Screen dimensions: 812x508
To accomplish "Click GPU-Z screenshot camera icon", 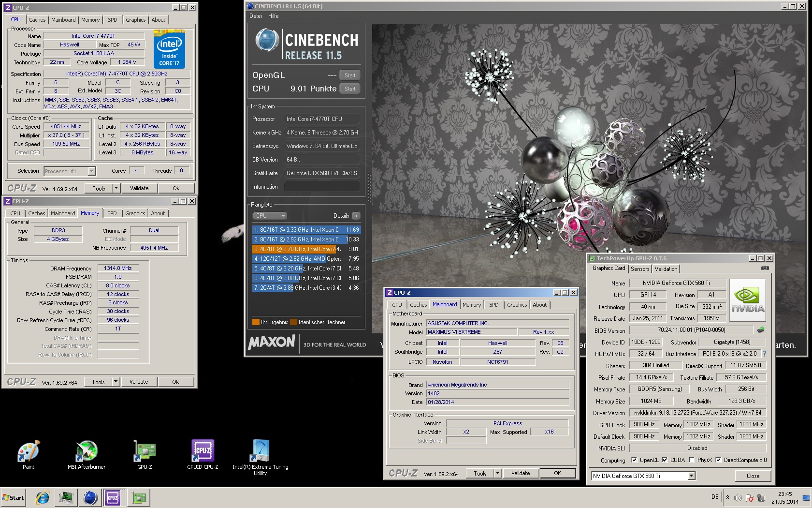I will [765, 268].
